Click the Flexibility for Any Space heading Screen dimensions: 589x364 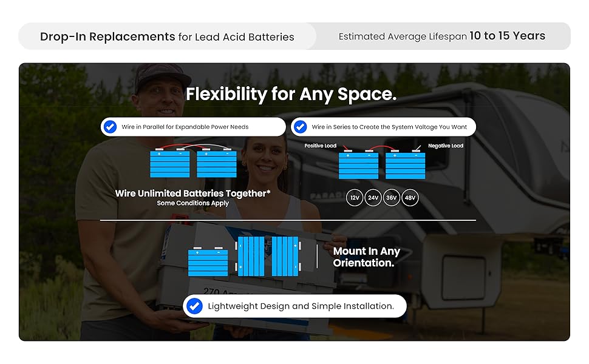tap(291, 94)
